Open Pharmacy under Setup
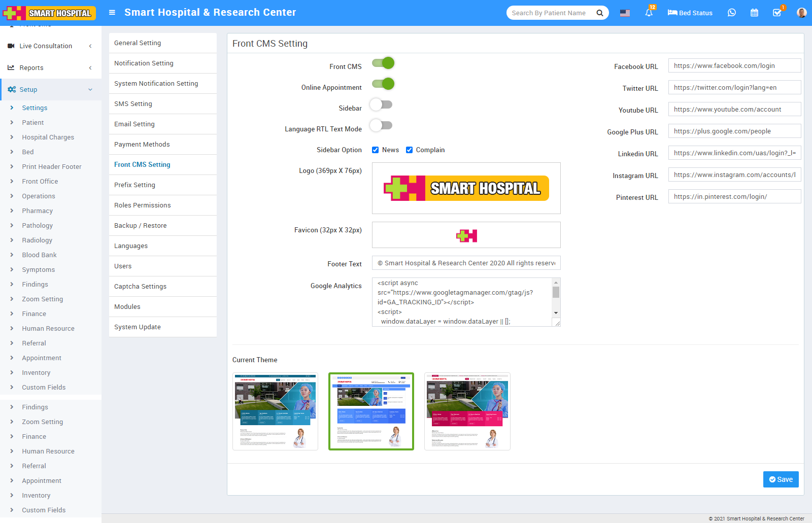 (38, 211)
